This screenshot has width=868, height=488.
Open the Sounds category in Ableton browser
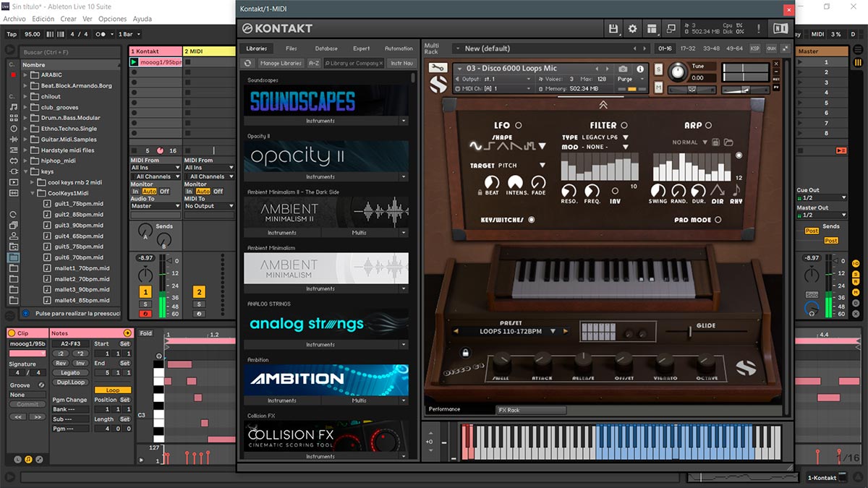[14, 107]
